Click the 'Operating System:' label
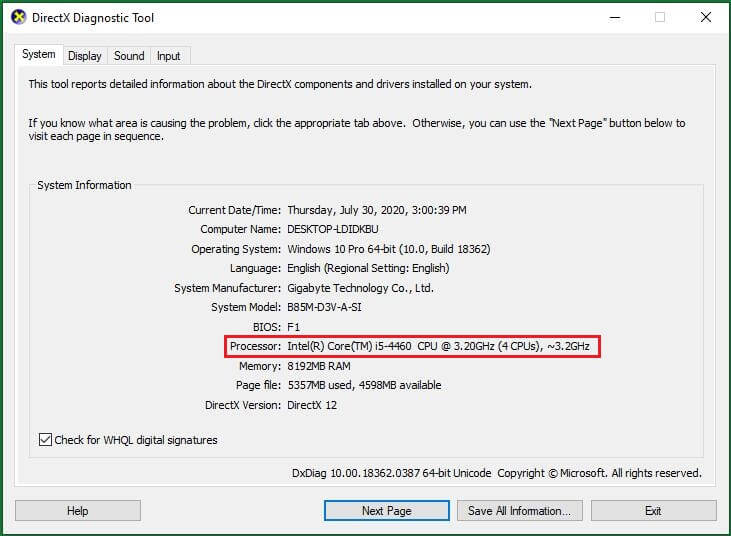 [236, 249]
